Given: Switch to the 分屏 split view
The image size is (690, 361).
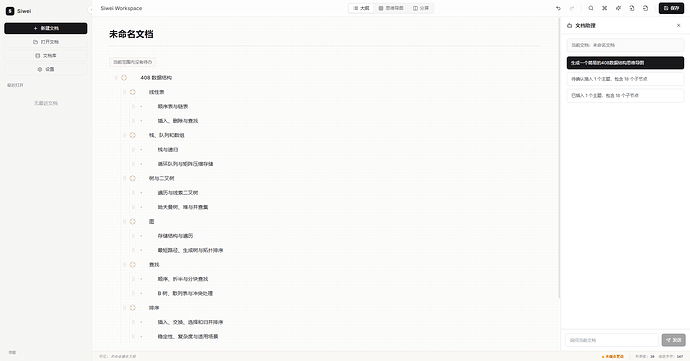Looking at the screenshot, I should (421, 8).
